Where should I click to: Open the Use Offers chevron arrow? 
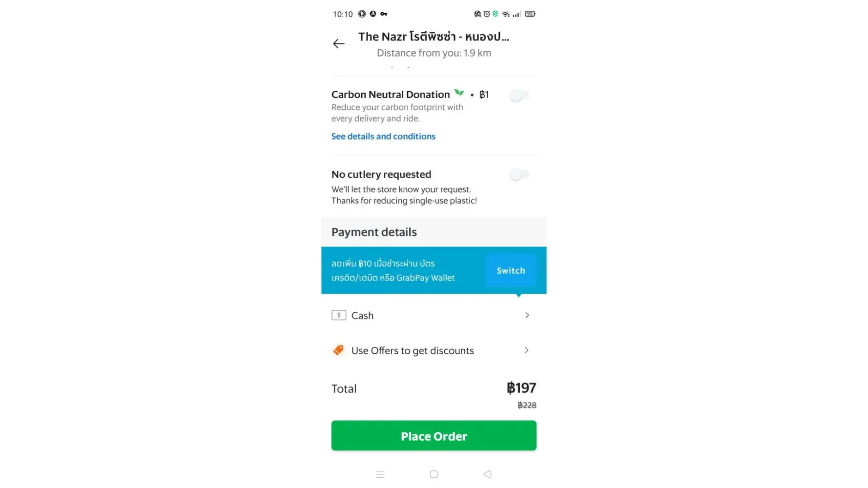526,350
